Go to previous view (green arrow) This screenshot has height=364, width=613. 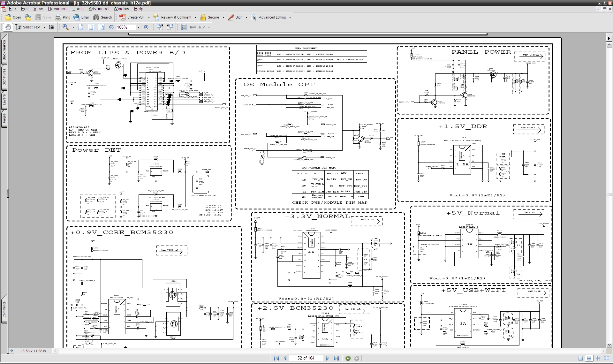tap(348, 358)
